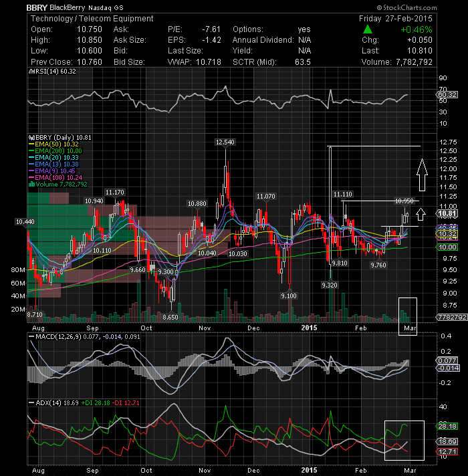Click the 9.760 February low label

tap(378, 265)
